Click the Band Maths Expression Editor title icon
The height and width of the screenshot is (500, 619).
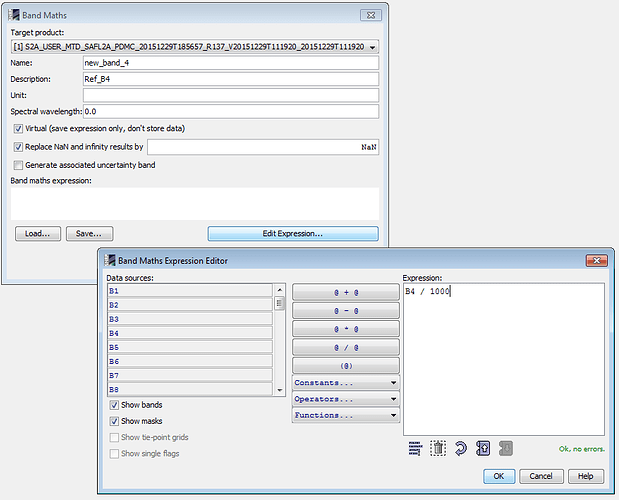[x=110, y=260]
